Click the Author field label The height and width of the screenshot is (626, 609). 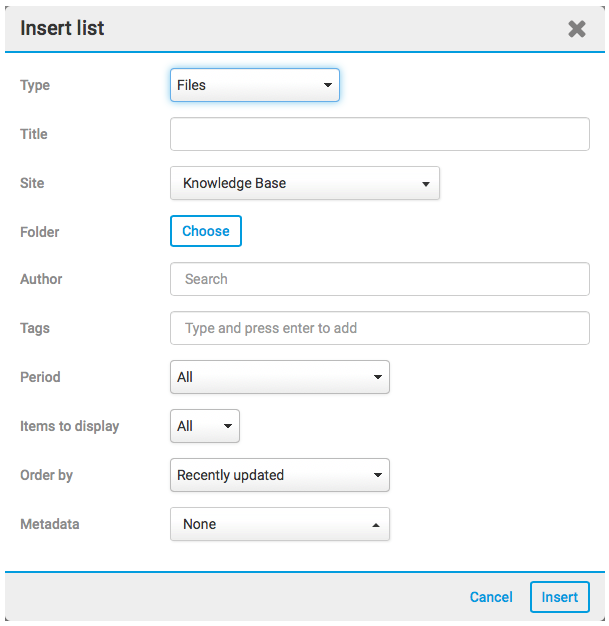tap(41, 280)
